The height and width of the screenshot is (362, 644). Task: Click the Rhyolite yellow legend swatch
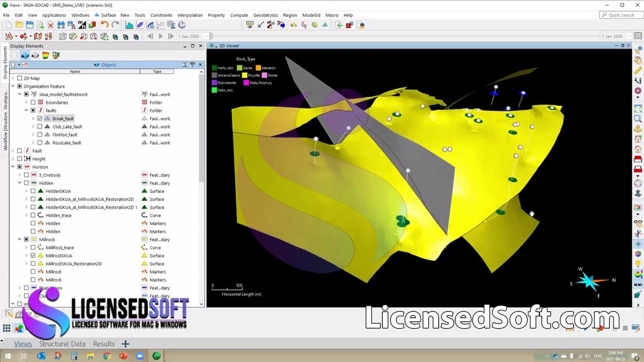(244, 75)
